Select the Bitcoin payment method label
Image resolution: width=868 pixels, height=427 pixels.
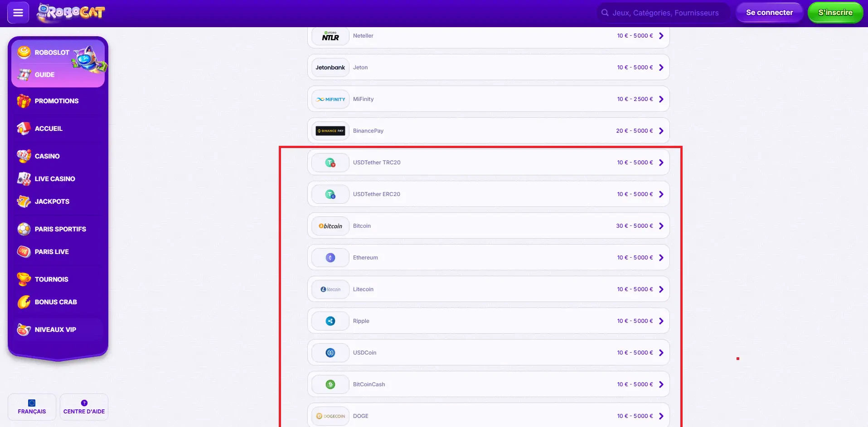point(362,226)
